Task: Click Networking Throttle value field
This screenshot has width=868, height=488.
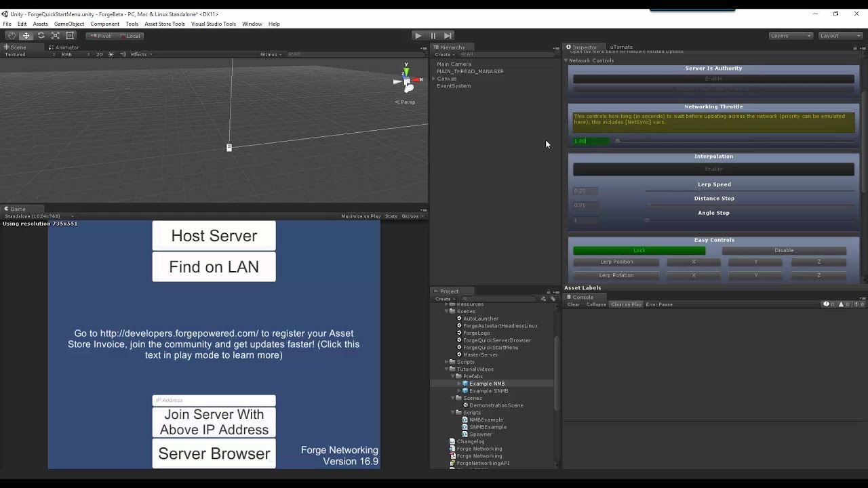Action: [x=591, y=141]
